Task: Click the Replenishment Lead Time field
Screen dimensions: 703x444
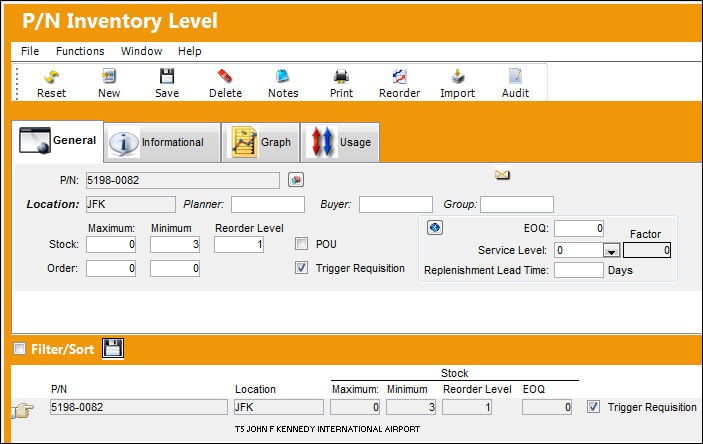Action: [x=579, y=270]
